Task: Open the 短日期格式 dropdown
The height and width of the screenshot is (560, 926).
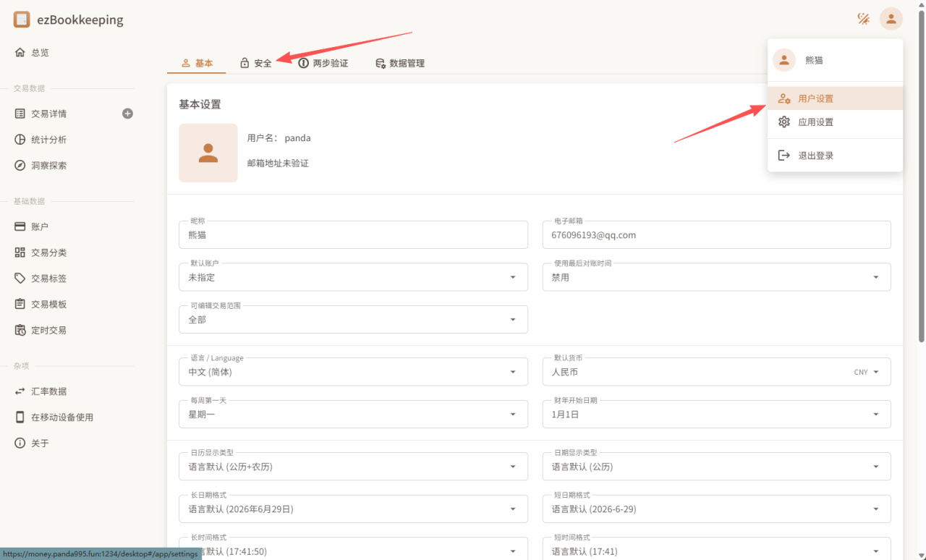Action: 716,509
